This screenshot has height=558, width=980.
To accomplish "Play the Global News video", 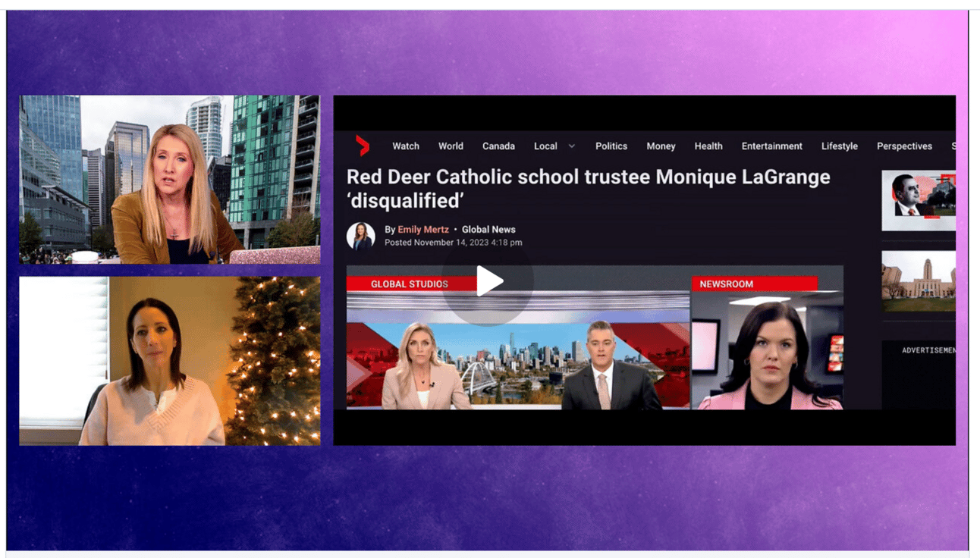I will coord(488,281).
